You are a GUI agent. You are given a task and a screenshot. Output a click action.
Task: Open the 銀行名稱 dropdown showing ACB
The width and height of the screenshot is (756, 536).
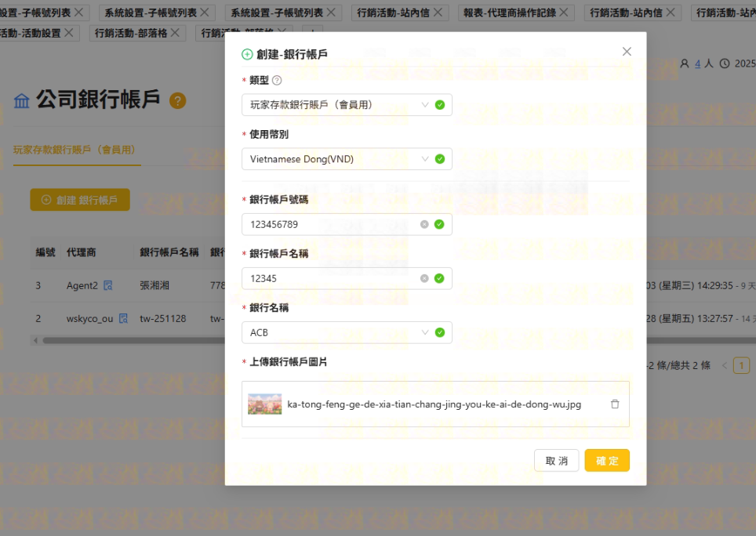pos(337,332)
